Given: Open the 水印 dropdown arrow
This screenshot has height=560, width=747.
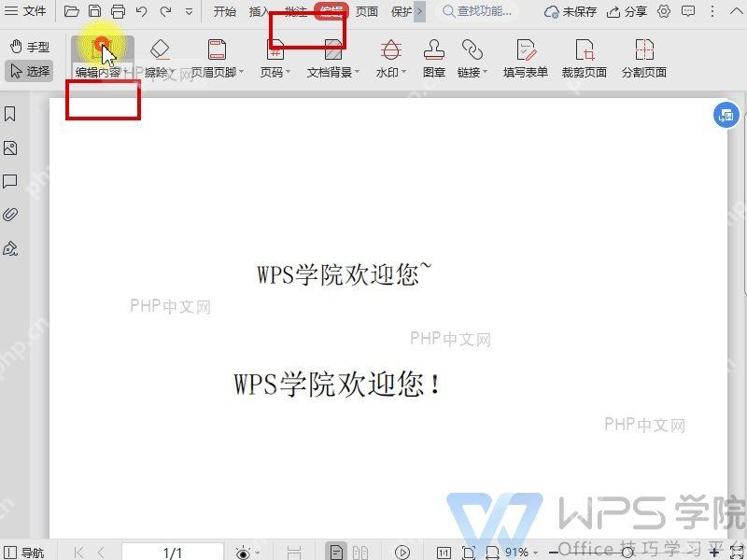Looking at the screenshot, I should (x=404, y=72).
